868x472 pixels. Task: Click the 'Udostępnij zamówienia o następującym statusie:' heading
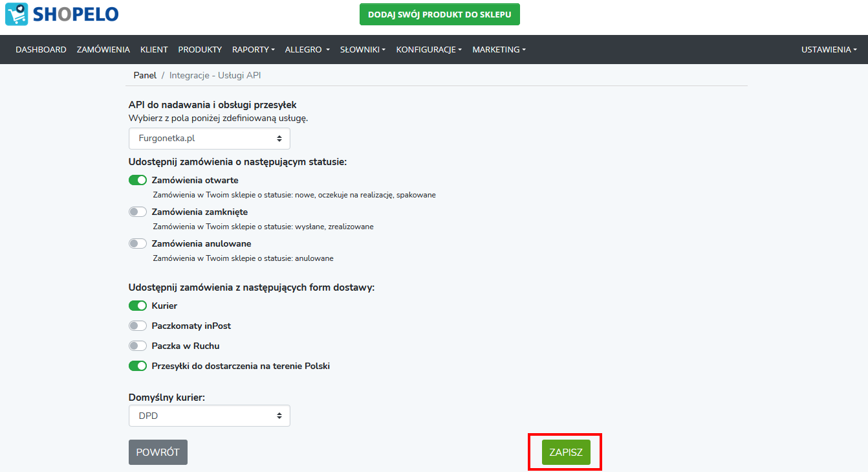[x=238, y=161]
